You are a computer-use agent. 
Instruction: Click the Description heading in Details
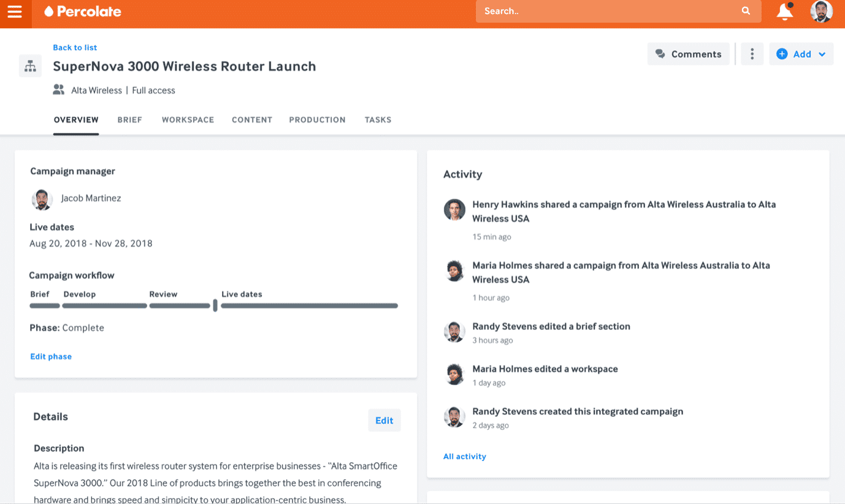(x=59, y=448)
